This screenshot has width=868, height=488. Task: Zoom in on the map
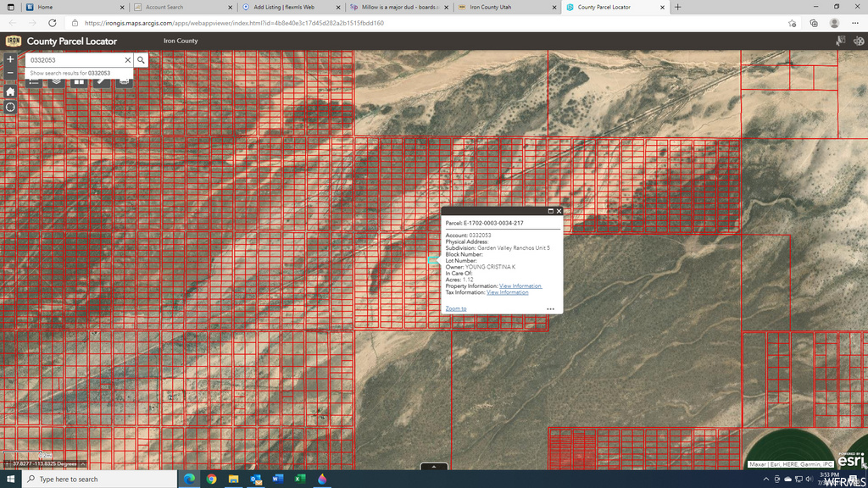[10, 59]
